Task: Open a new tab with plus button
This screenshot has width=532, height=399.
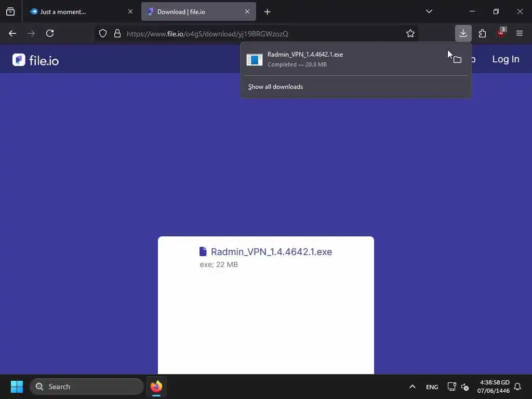Action: click(268, 12)
